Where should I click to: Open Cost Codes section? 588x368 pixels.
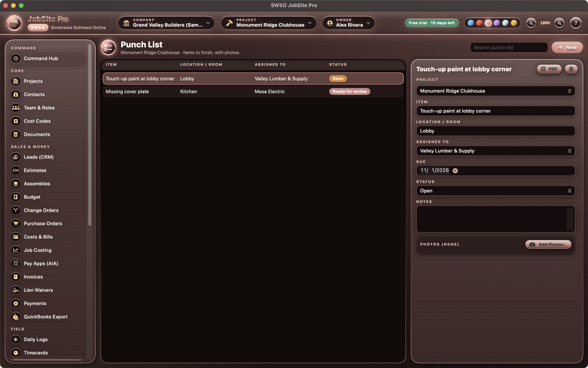click(37, 121)
